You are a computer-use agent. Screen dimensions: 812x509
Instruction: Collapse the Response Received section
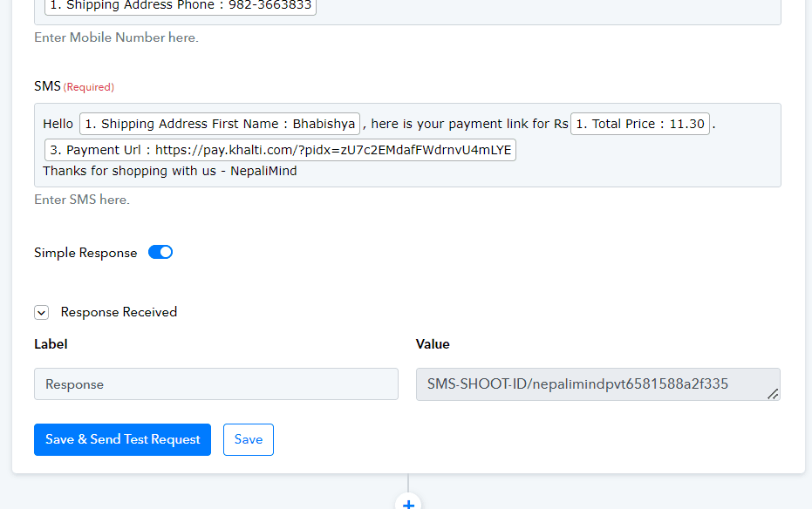(x=42, y=312)
